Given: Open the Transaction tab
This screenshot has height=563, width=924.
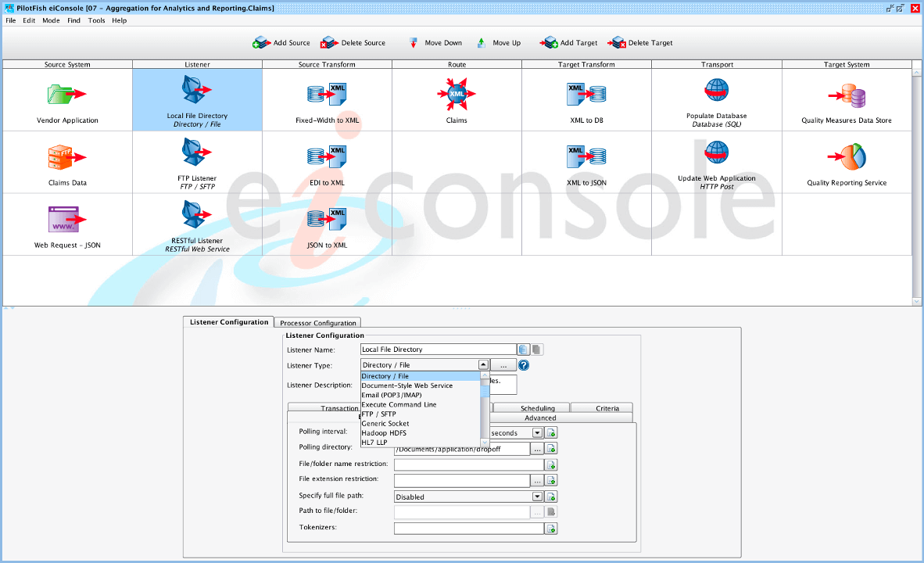Looking at the screenshot, I should point(324,408).
